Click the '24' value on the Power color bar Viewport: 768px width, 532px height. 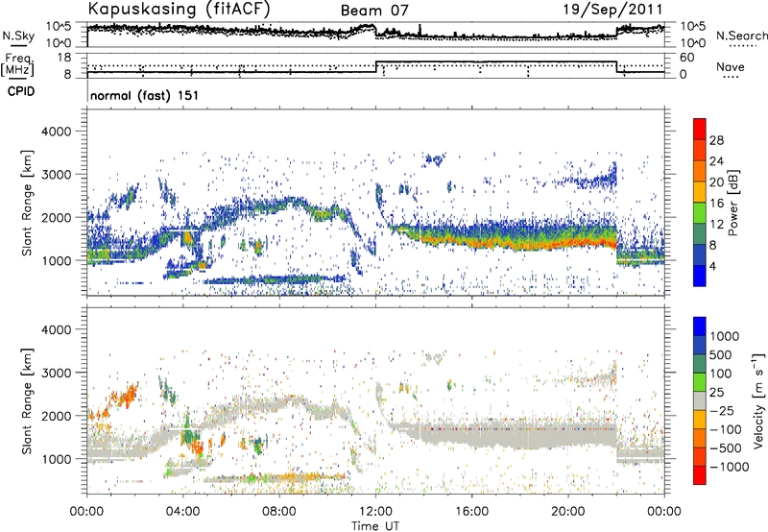click(x=716, y=161)
